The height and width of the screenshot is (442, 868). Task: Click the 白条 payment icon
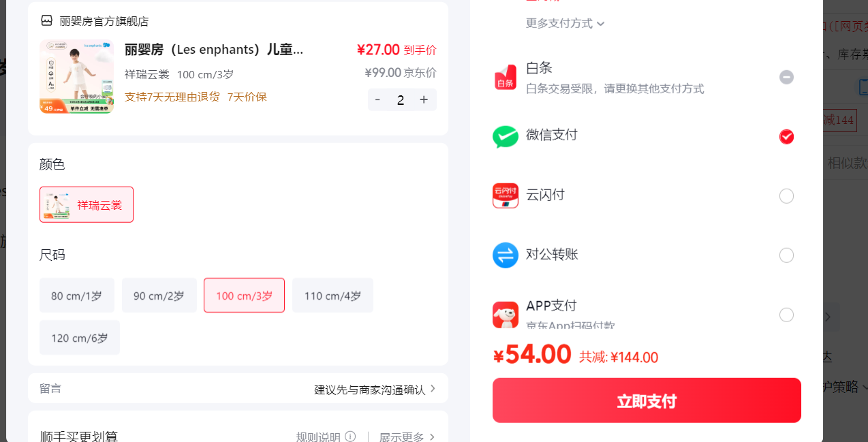click(506, 78)
